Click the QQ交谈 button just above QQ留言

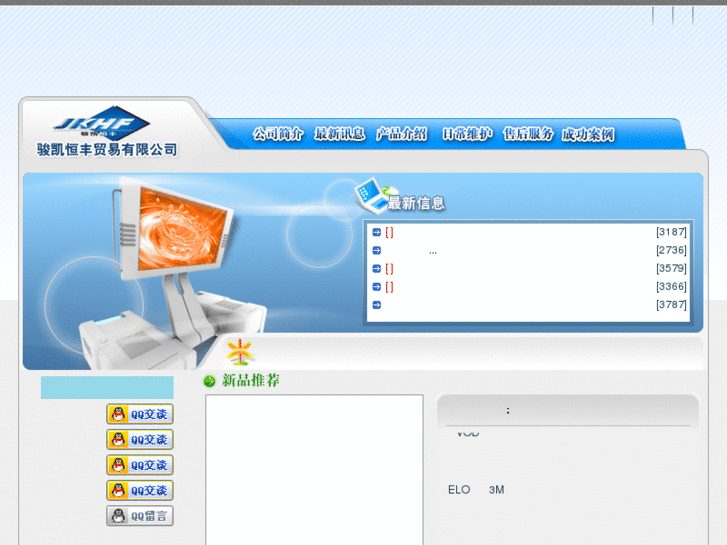click(140, 490)
